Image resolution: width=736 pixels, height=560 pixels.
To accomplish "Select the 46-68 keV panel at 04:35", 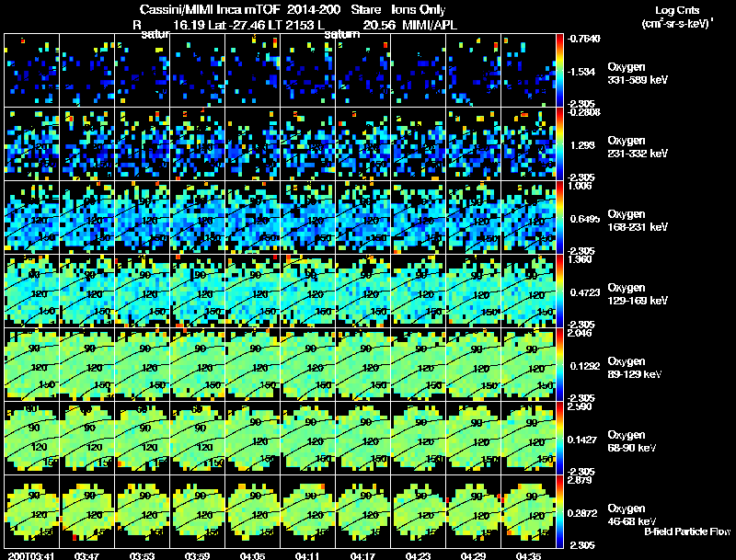I will pyautogui.click(x=528, y=511).
